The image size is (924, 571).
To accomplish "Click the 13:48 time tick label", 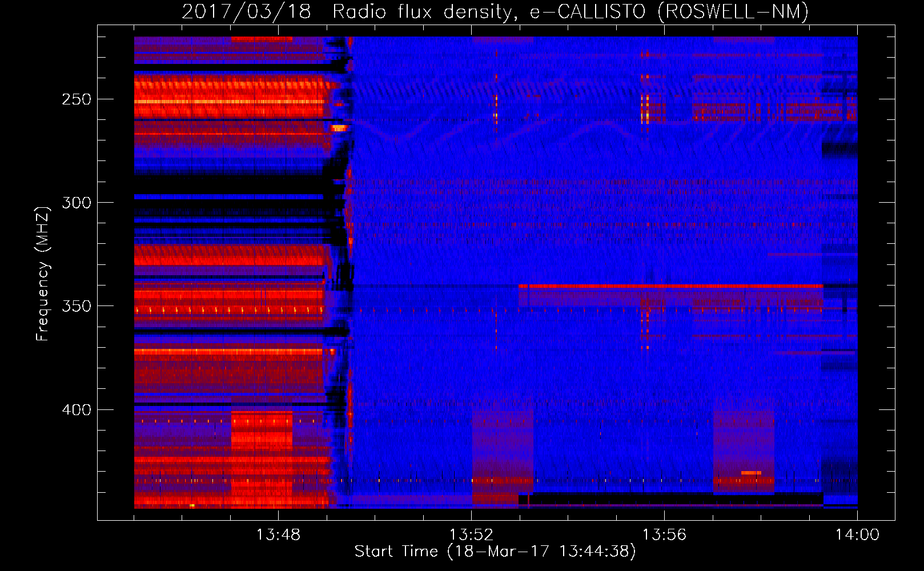I will [x=278, y=535].
